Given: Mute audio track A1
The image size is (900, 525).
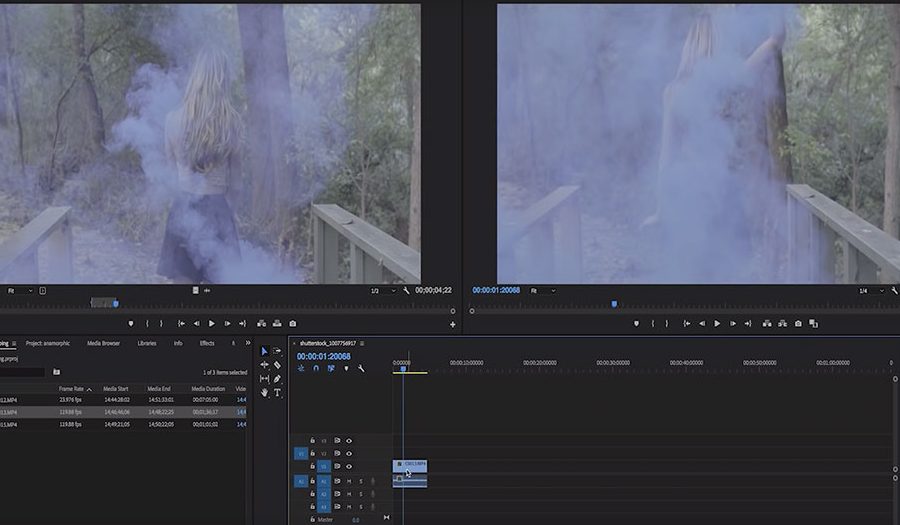Looking at the screenshot, I should coord(349,481).
